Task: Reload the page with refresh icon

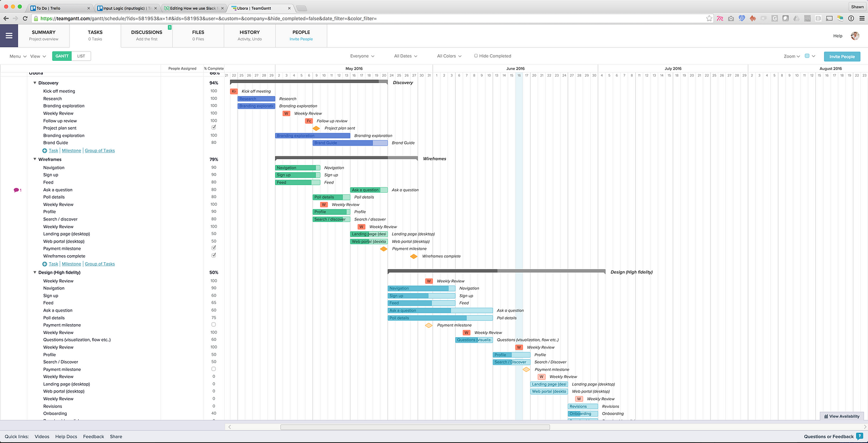Action: pos(25,18)
